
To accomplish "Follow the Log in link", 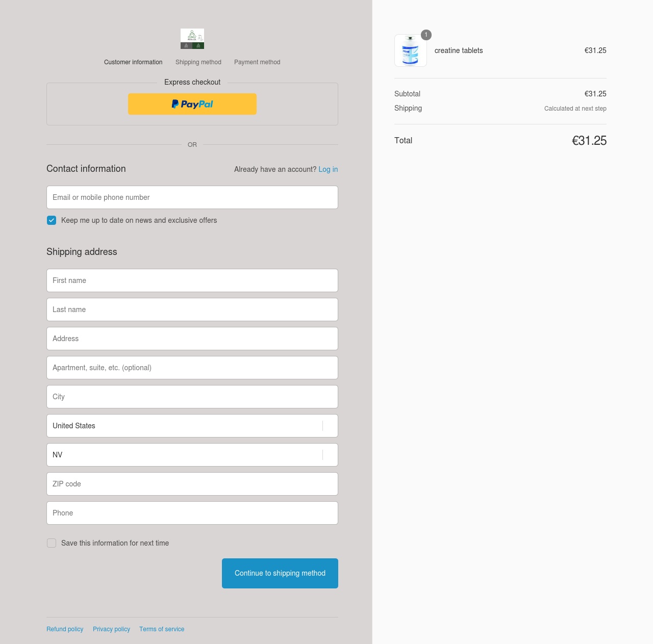I will coord(328,169).
